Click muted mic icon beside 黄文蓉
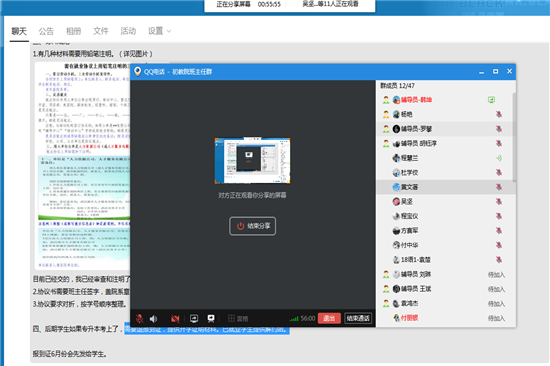 click(499, 187)
